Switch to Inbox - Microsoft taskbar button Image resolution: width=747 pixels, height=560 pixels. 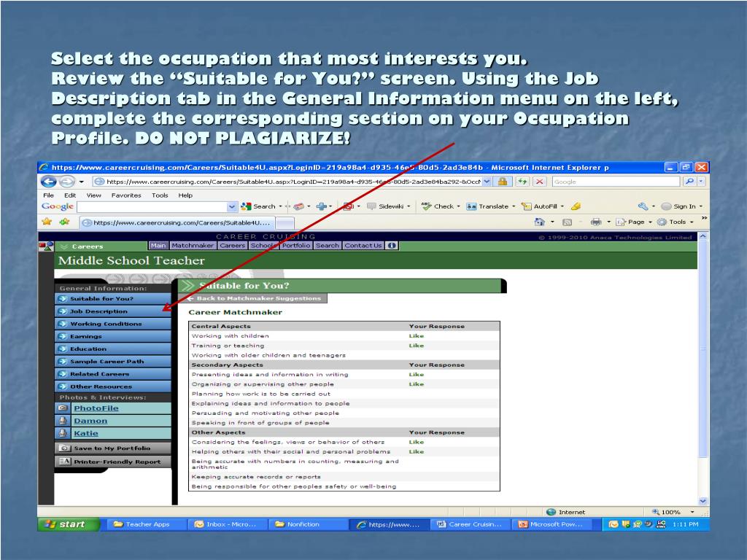tap(226, 524)
